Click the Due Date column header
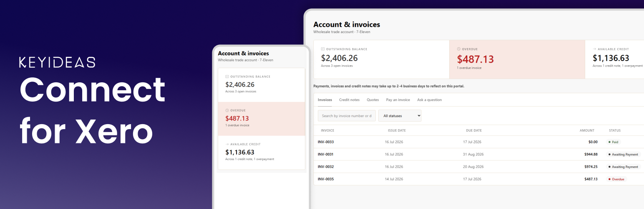 click(x=474, y=130)
